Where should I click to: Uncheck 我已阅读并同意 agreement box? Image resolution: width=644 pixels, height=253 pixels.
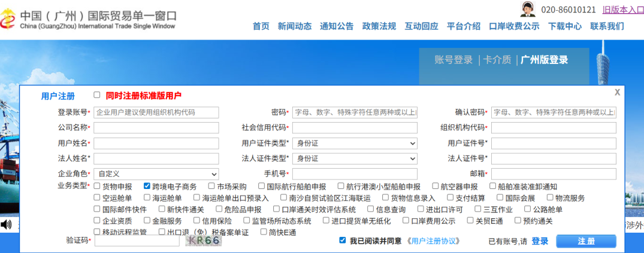[x=343, y=240]
